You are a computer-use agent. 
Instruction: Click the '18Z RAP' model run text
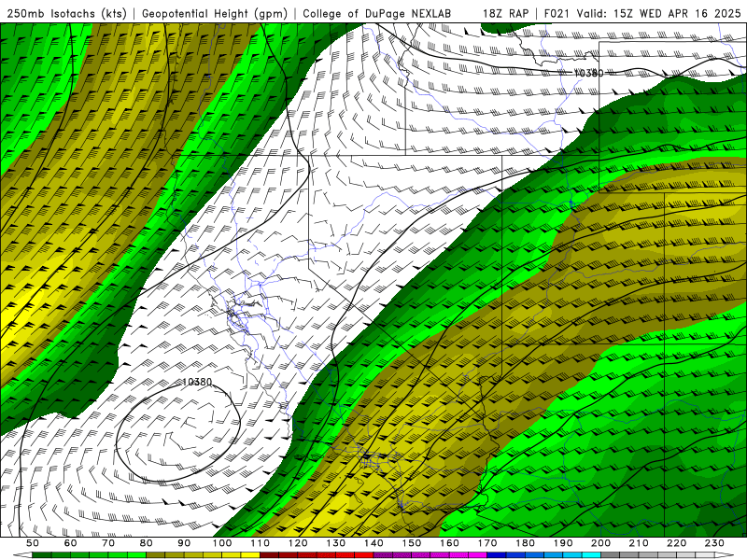click(505, 14)
